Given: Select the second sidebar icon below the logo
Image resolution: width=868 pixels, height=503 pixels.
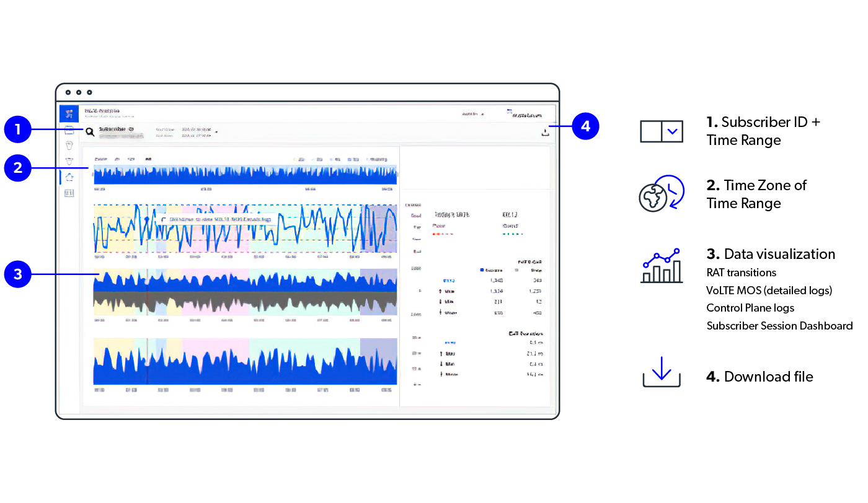Looking at the screenshot, I should point(69,146).
